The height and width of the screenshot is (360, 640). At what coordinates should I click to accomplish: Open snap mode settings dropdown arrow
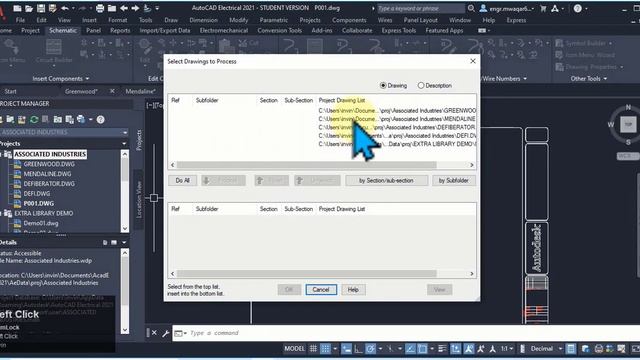pos(335,349)
